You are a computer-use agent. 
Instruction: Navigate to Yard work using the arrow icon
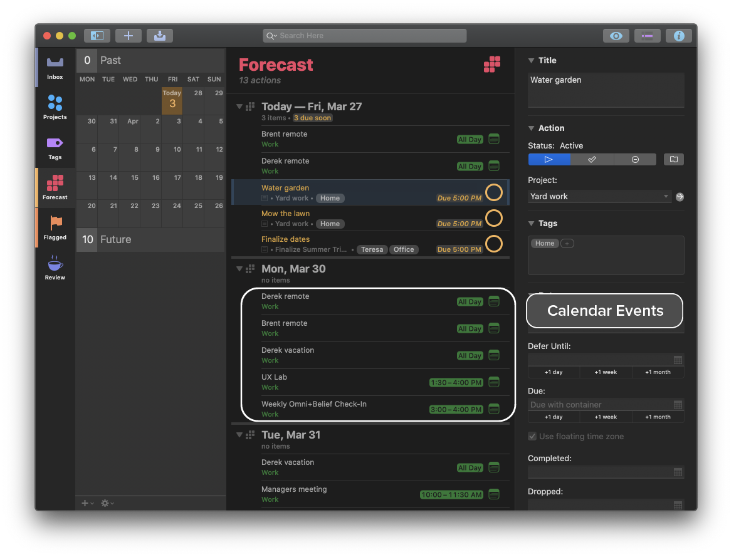(x=680, y=196)
